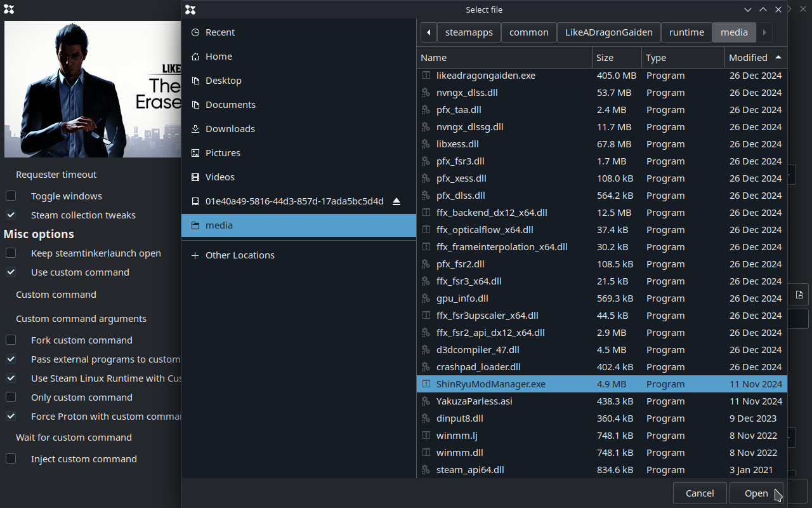This screenshot has width=812, height=508.
Task: Check the Only custom command box
Action: coord(11,398)
